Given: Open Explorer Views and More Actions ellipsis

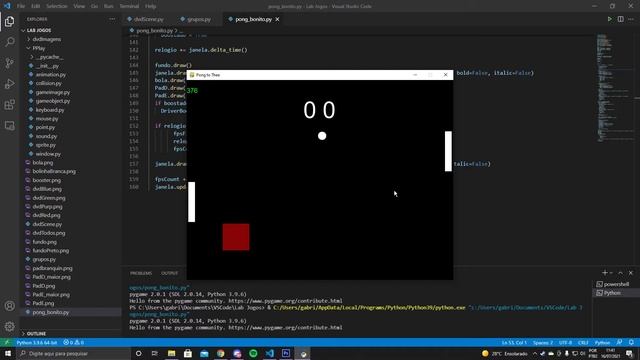Looking at the screenshot, I should click(x=112, y=19).
